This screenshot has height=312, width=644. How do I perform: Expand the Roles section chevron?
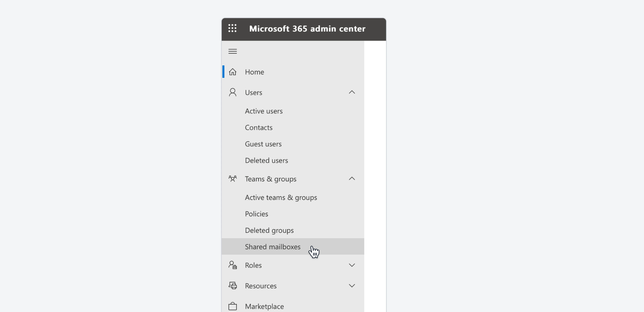coord(352,265)
